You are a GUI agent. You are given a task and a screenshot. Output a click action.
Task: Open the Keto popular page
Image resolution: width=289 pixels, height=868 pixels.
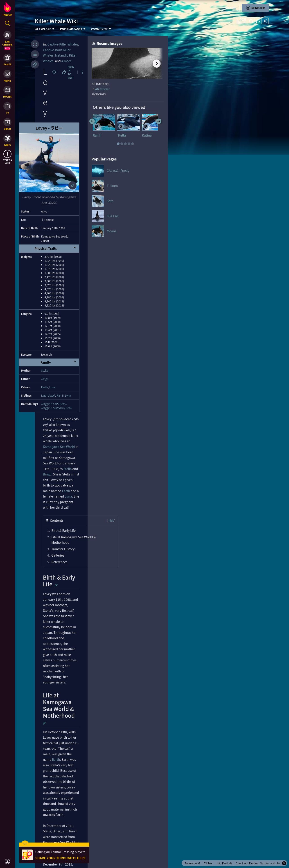(110, 201)
